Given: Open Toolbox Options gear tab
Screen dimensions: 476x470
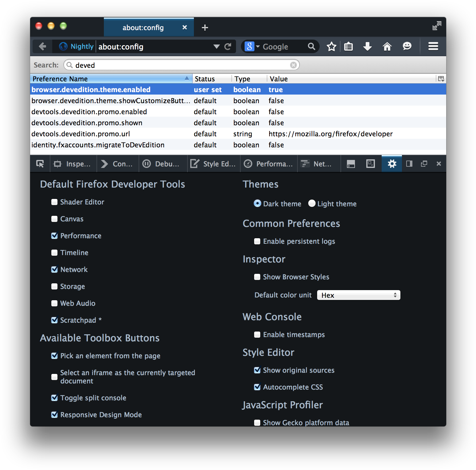Looking at the screenshot, I should (392, 164).
